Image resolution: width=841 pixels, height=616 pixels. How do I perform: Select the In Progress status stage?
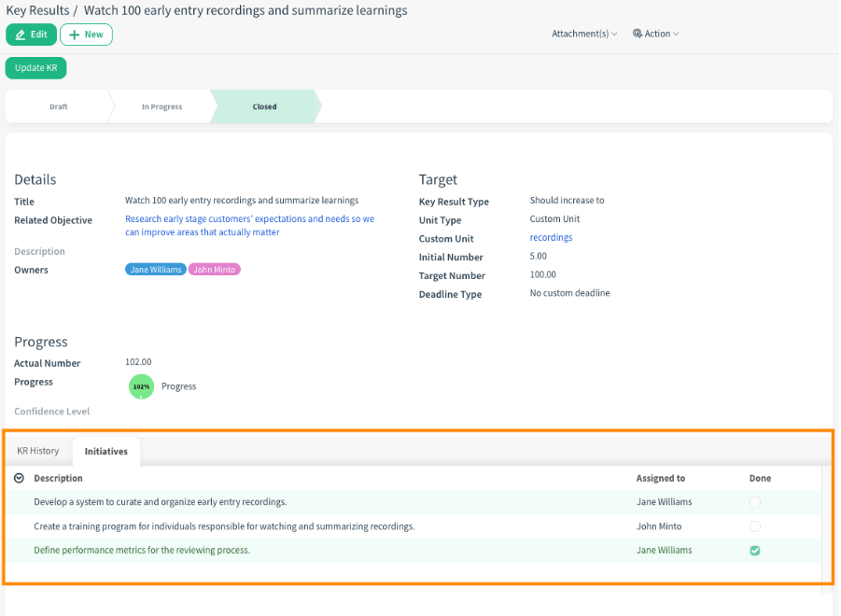[161, 106]
